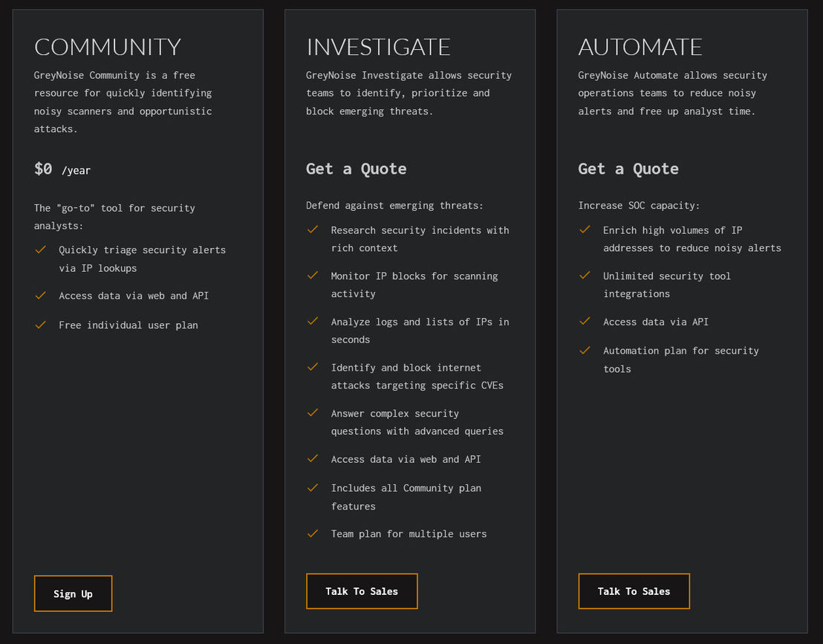Click 'Includes all Community plan features' text

406,497
